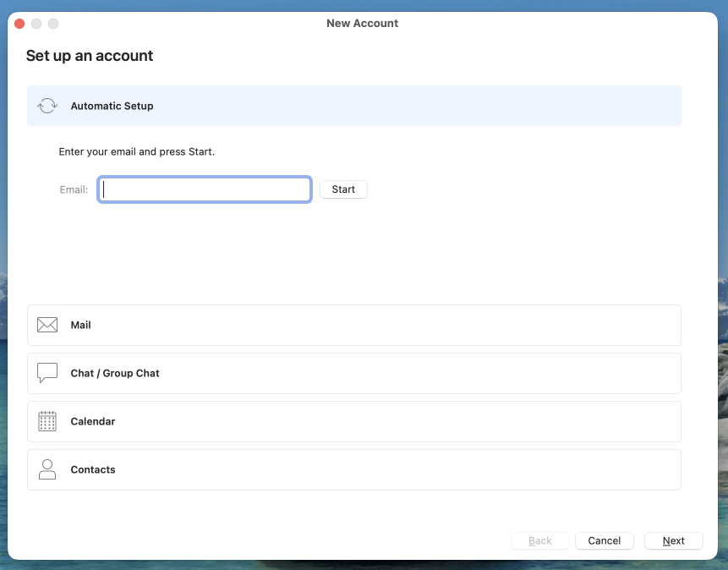This screenshot has height=570, width=728.
Task: Click the greyed-out Back button
Action: 540,541
